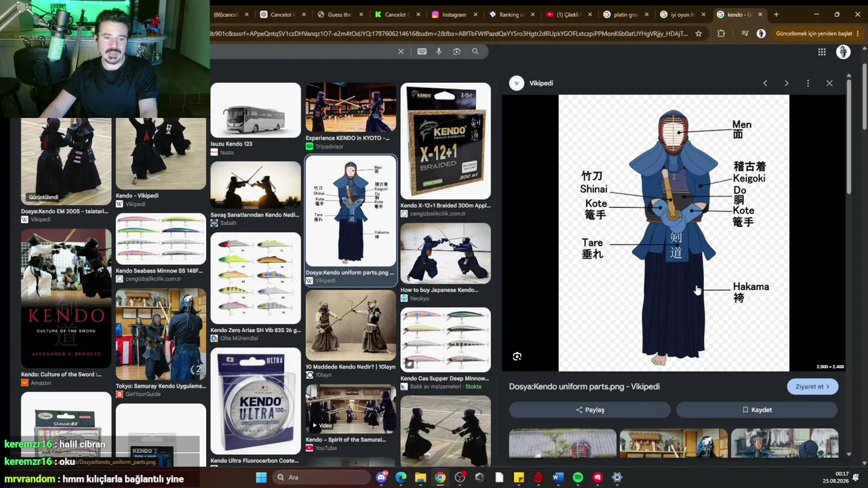868x488 pixels.
Task: Switch to the platin Google tab
Action: point(624,14)
